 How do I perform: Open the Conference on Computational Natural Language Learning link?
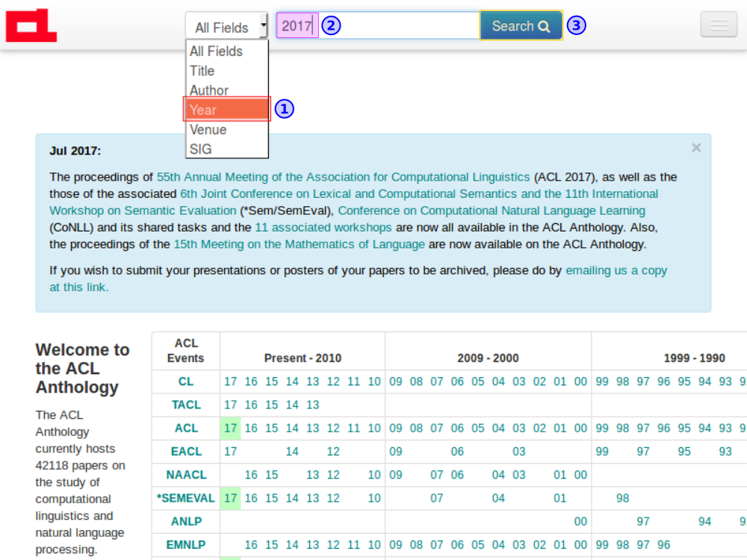pyautogui.click(x=492, y=211)
